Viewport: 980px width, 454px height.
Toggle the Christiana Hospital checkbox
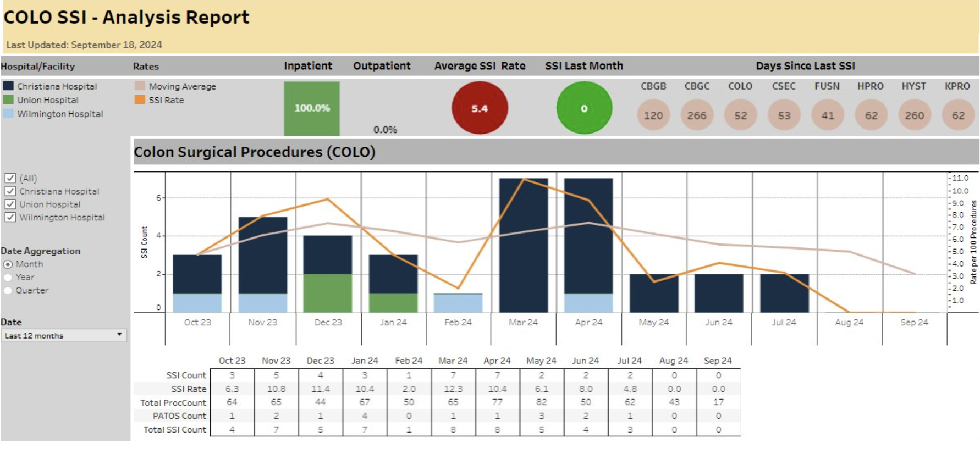10,191
